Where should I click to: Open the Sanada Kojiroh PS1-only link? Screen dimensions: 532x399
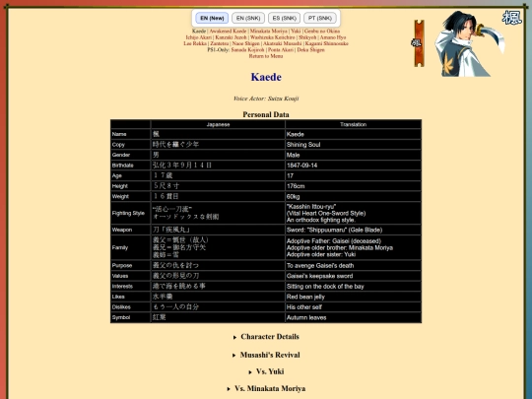pos(247,50)
